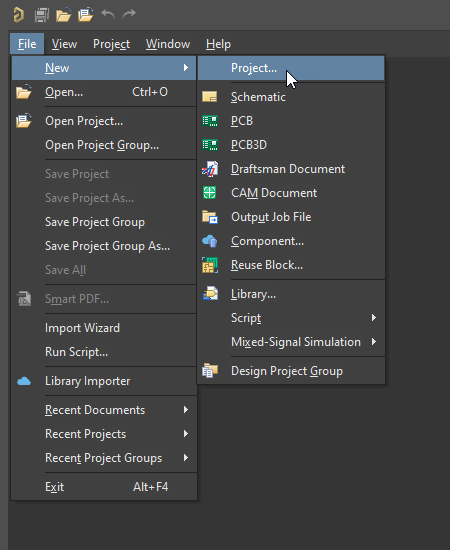
Task: Click the Save All toolbar icon
Action: pos(42,15)
